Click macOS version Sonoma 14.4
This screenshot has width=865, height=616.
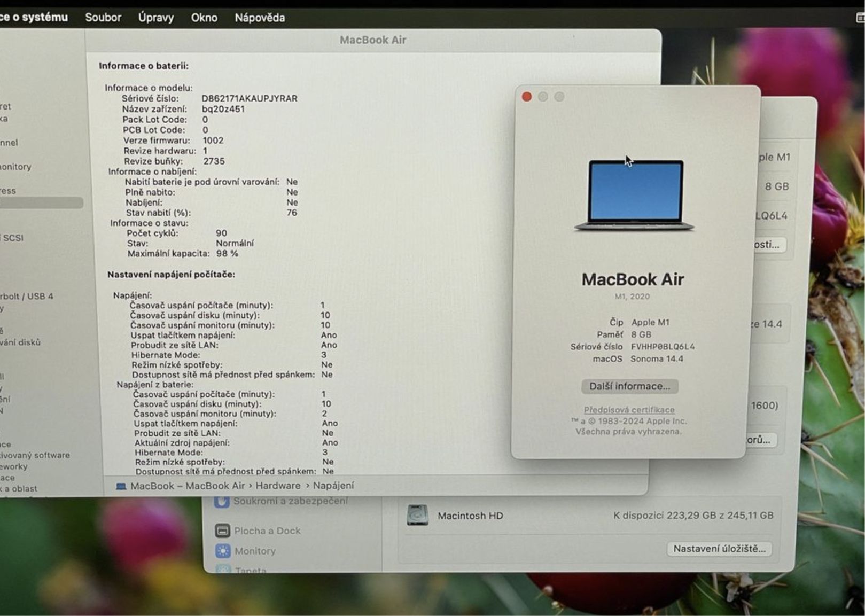pos(657,359)
